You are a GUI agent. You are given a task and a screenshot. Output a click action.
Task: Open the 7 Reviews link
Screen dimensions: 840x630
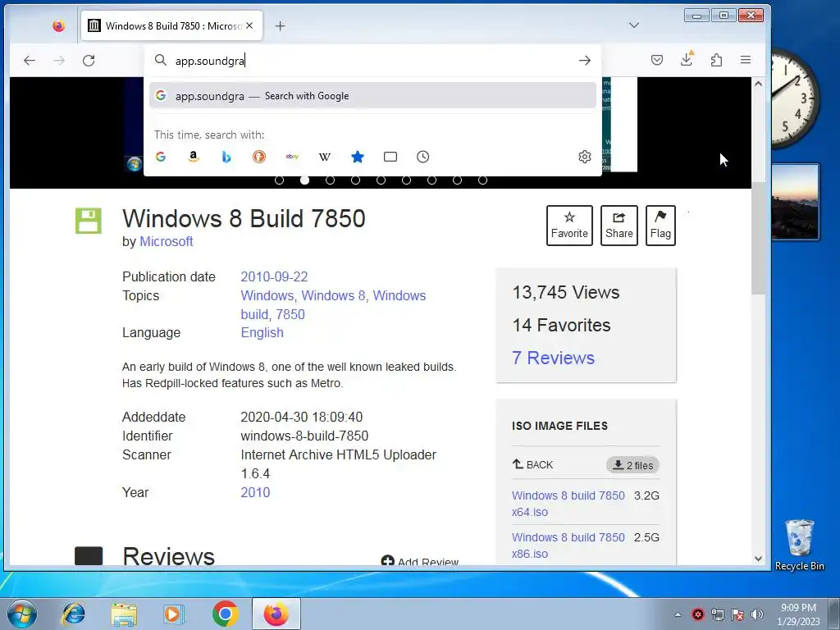click(553, 358)
